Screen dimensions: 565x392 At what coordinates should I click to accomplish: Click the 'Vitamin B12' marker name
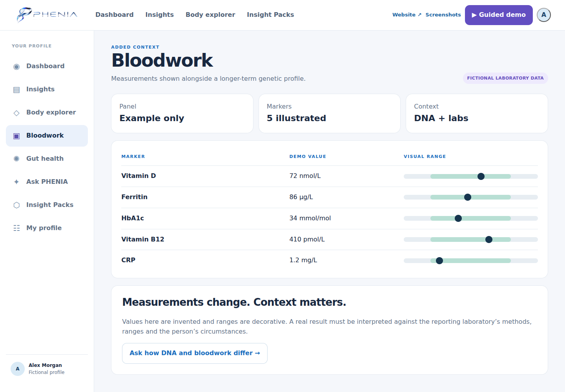point(143,239)
